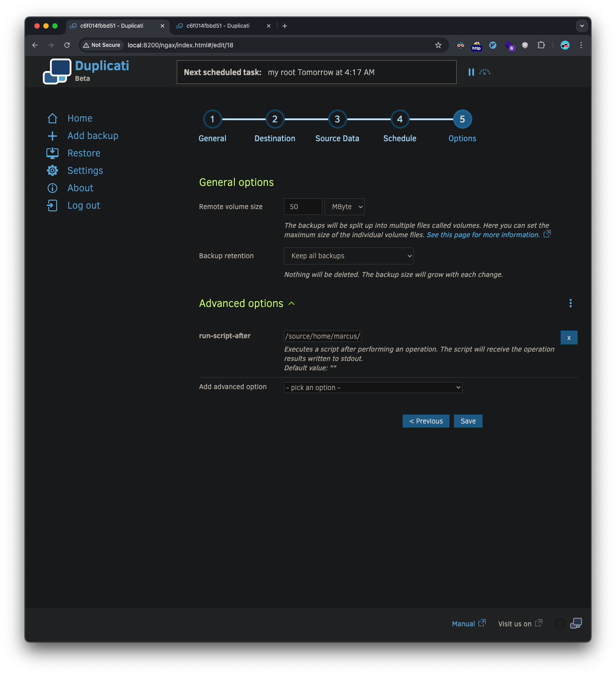Image resolution: width=616 pixels, height=675 pixels.
Task: Go to step 2 Destination
Action: tap(275, 119)
